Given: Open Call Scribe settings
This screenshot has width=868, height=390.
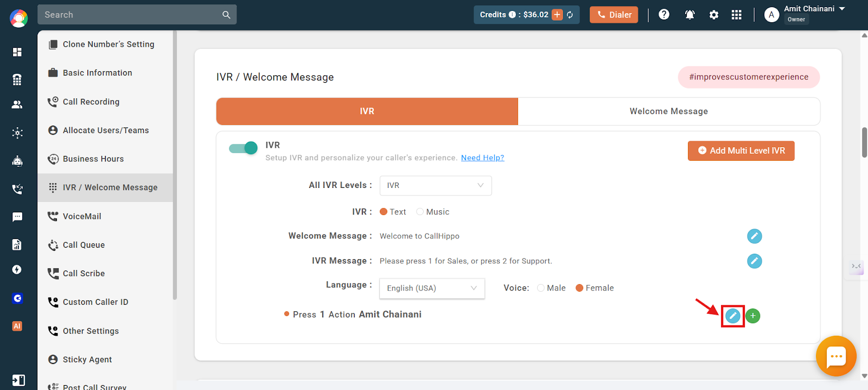Looking at the screenshot, I should click(x=105, y=274).
